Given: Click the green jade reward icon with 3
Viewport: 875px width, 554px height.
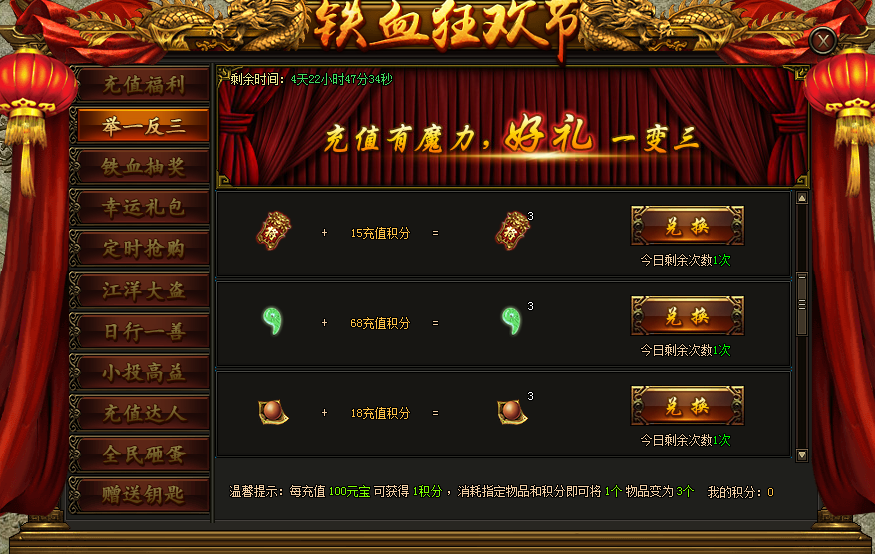Looking at the screenshot, I should 511,321.
